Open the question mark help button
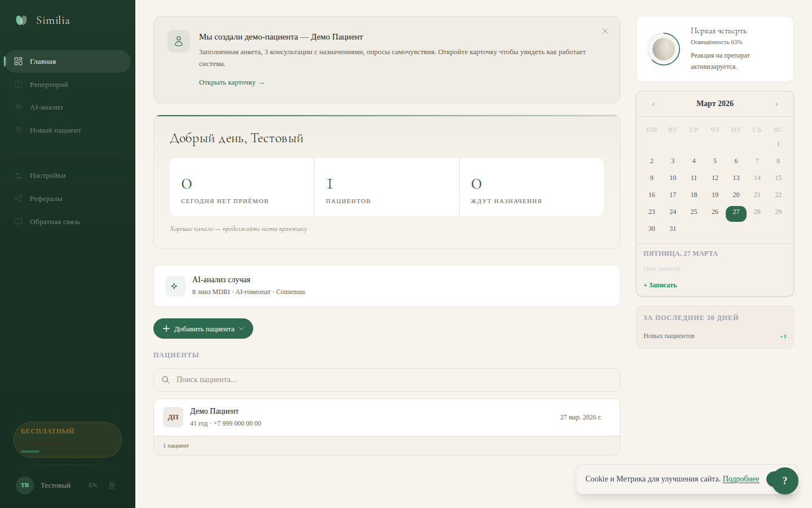 tap(784, 481)
